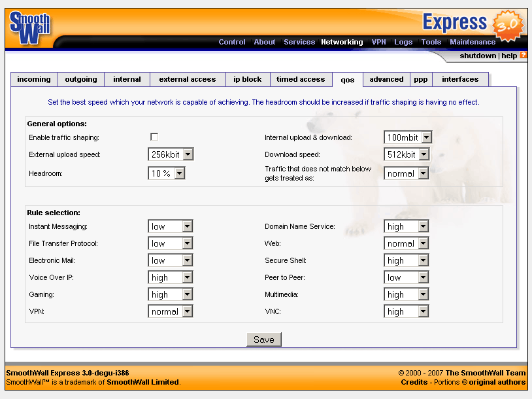Open Peer to Peer priority dropdown

[x=406, y=277]
